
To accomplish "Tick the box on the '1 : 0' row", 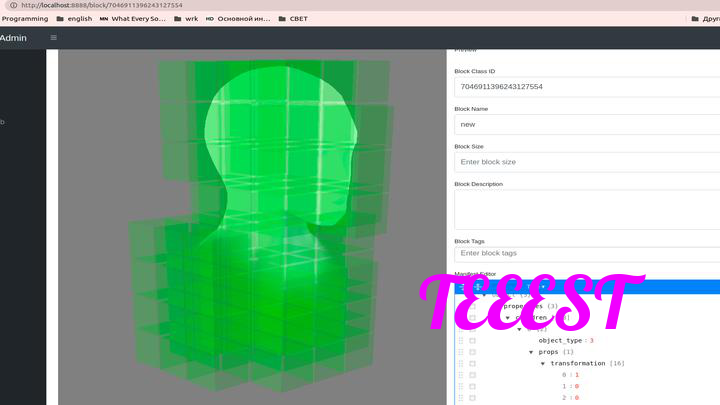I will [472, 387].
